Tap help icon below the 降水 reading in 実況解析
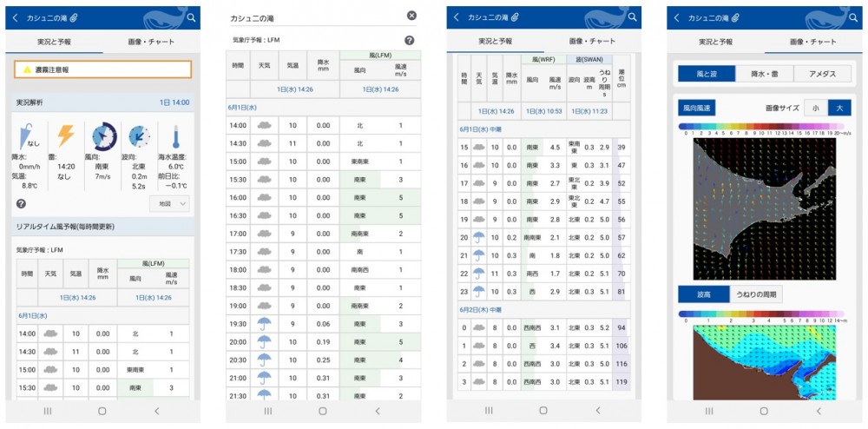The image size is (868, 429). (x=21, y=203)
